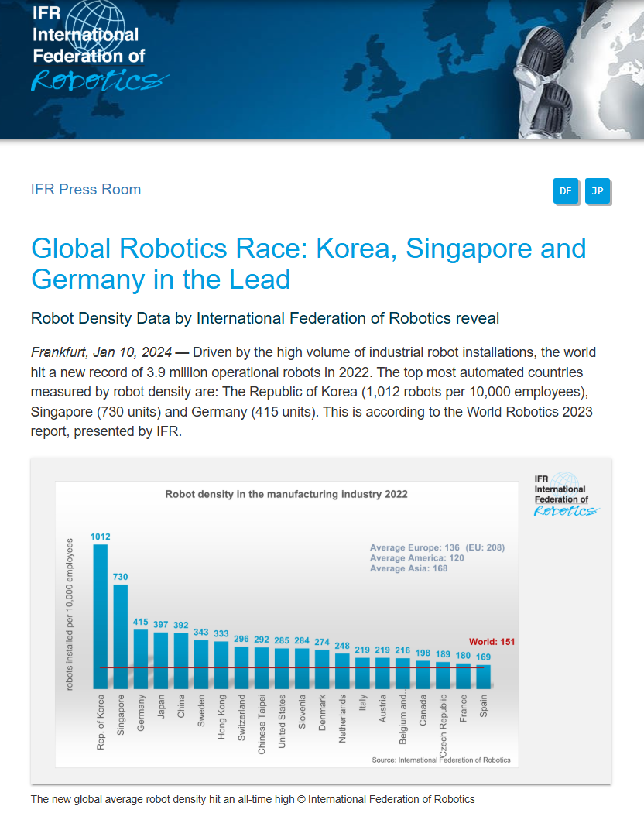Click the Average America: 120 text
Image resolution: width=644 pixels, height=813 pixels.
(x=417, y=558)
